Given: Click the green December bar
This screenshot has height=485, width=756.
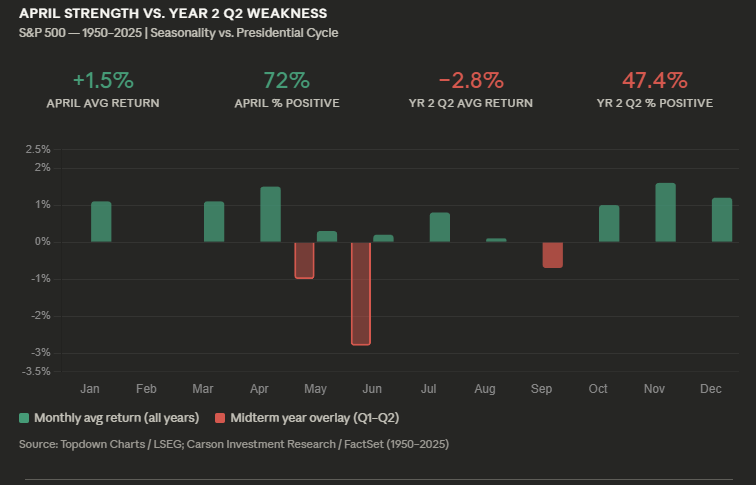Looking at the screenshot, I should [722, 220].
